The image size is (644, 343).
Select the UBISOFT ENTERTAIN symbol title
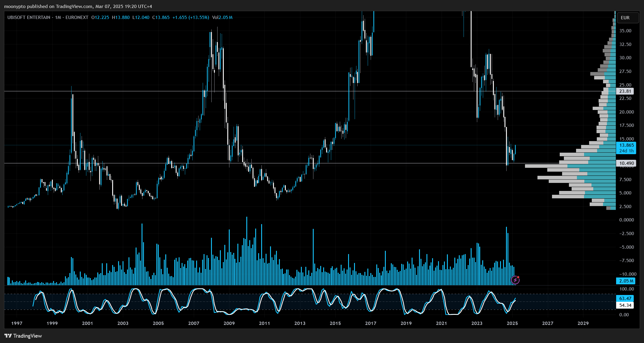click(x=29, y=17)
